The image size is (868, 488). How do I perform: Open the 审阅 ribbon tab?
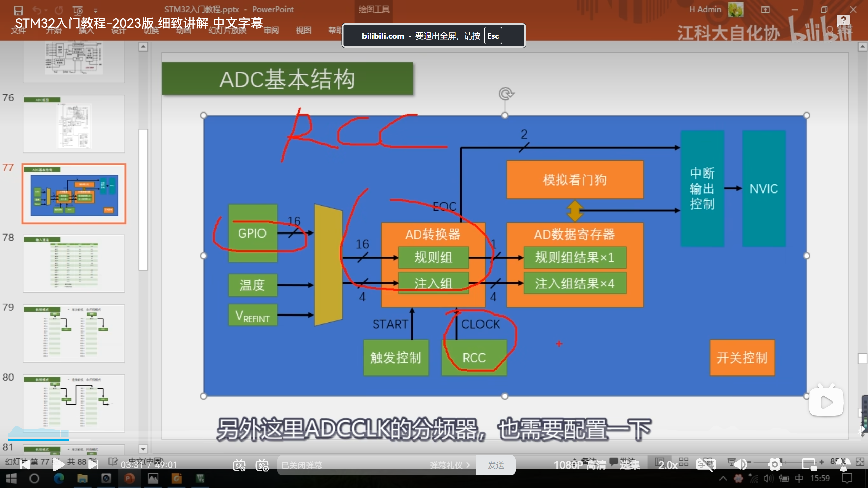(x=271, y=30)
